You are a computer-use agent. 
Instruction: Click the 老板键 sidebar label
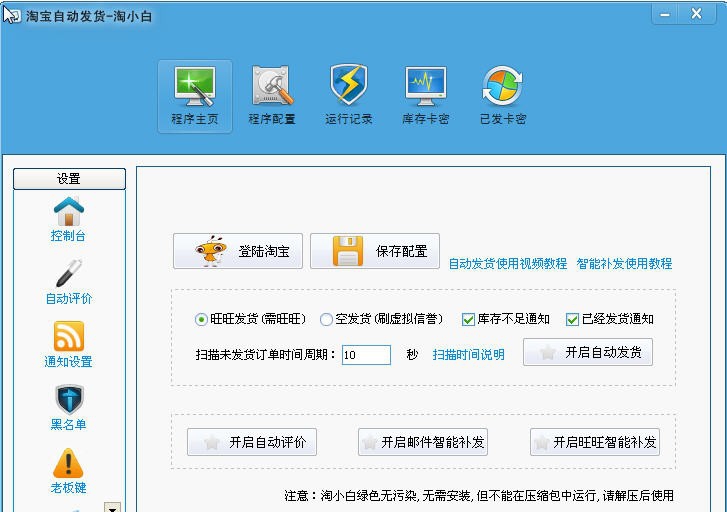68,488
